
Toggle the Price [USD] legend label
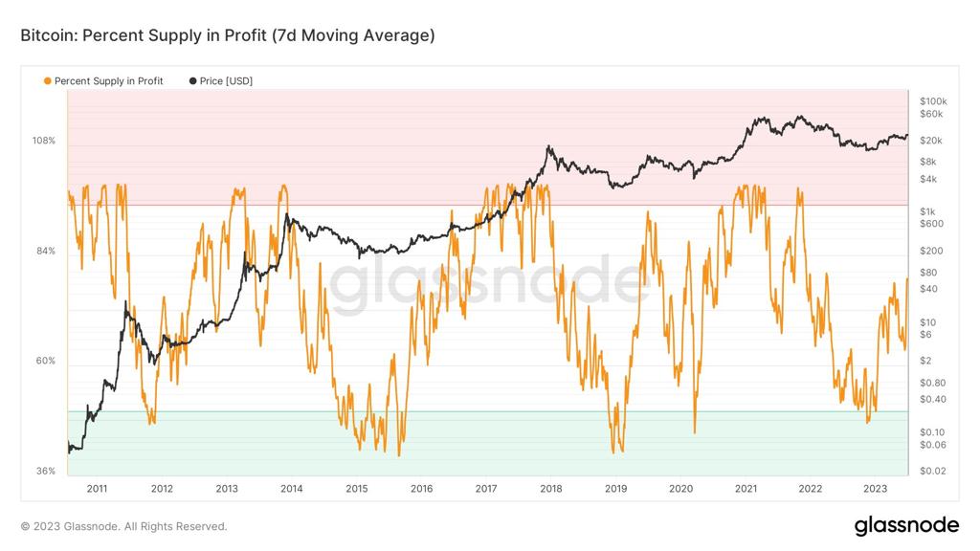[226, 81]
